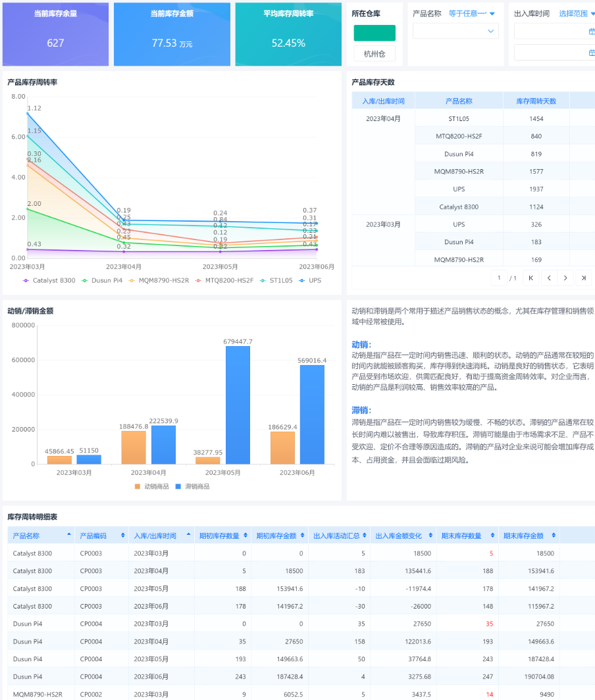The height and width of the screenshot is (700, 595).
Task: Toggle UPS series in legend
Action: [310, 280]
